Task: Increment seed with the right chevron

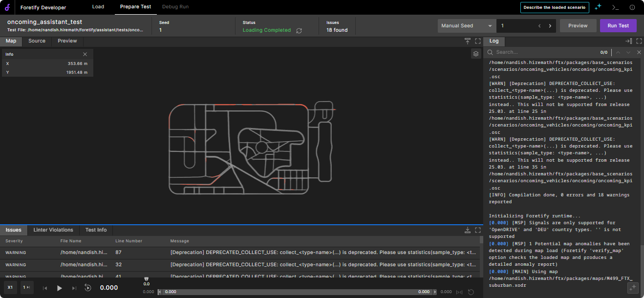Action: [550, 26]
